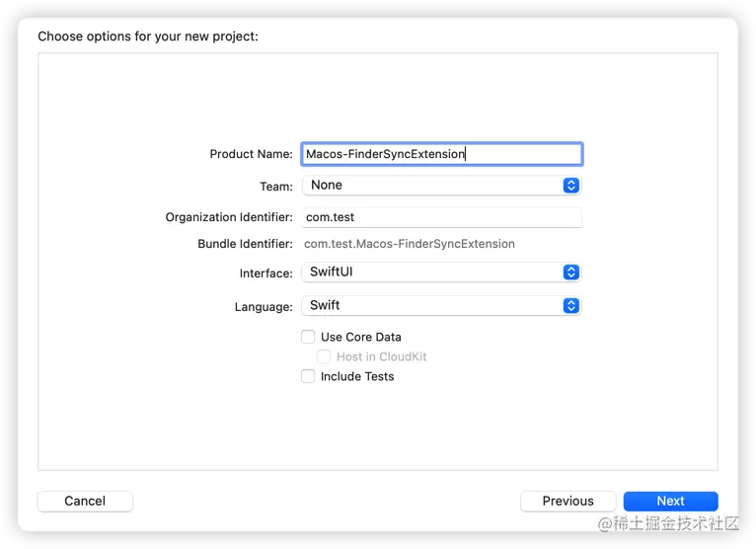The height and width of the screenshot is (549, 756).
Task: Click the "Choose options for your new project" heading
Action: click(148, 37)
